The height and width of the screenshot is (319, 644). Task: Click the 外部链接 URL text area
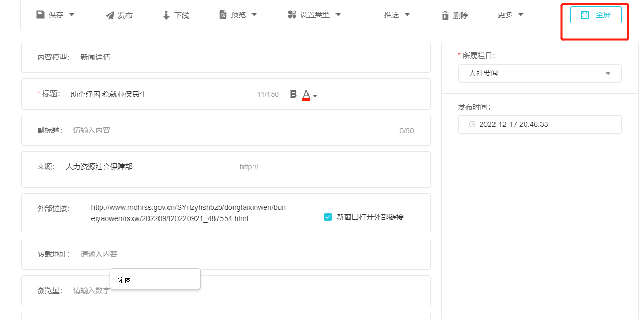pos(189,213)
